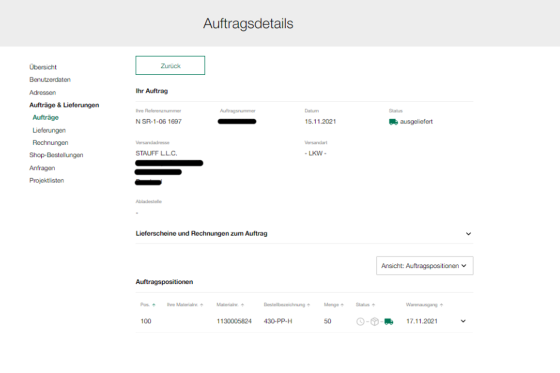Screen dimensions: 560x373
Task: Open the Ansicht: Auftragspositionen dropdown
Action: (x=425, y=265)
